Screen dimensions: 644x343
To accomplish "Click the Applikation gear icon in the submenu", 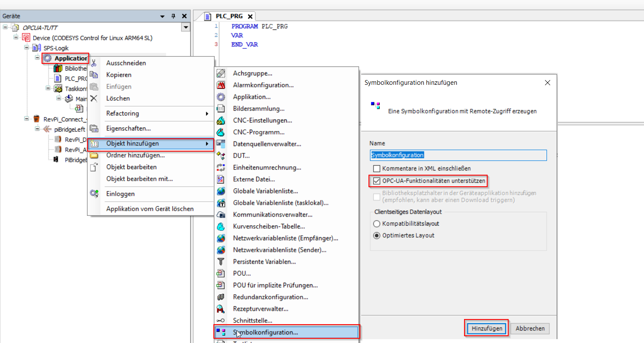I will click(x=221, y=97).
